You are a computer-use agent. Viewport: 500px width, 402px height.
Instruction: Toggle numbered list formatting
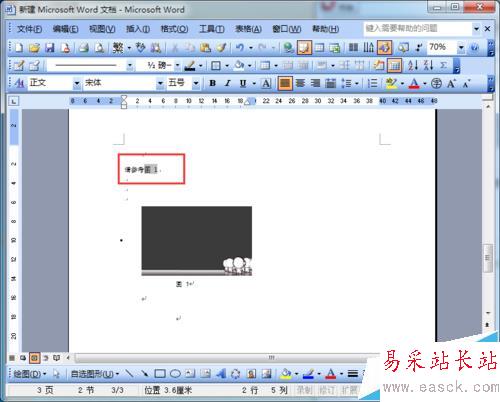[372, 83]
